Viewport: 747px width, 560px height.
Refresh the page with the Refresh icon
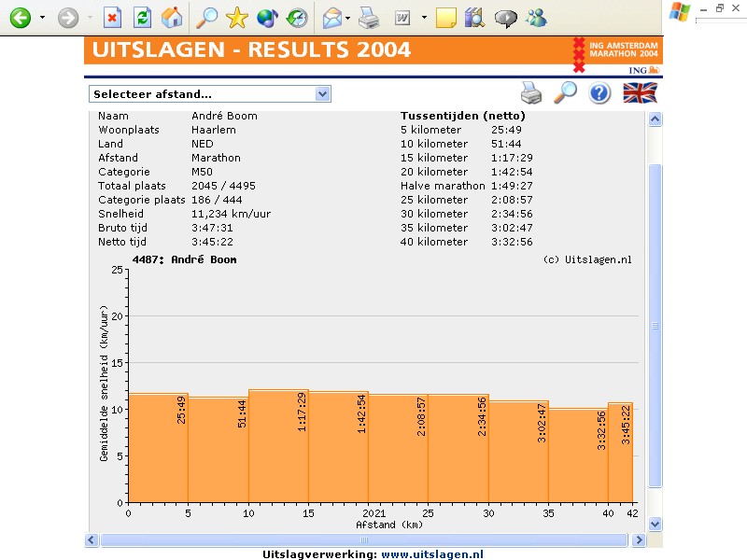[142, 17]
